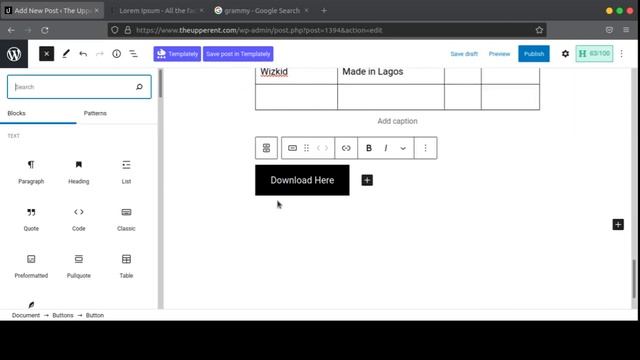Click the inserter panel scrollbar
640x360 pixels.
tap(160, 84)
